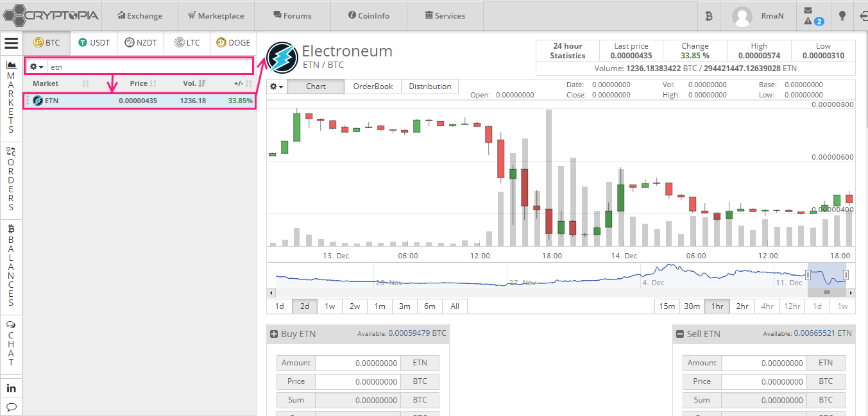This screenshot has width=868, height=416.
Task: Click Amount field in Sell ETN panel
Action: click(764, 363)
